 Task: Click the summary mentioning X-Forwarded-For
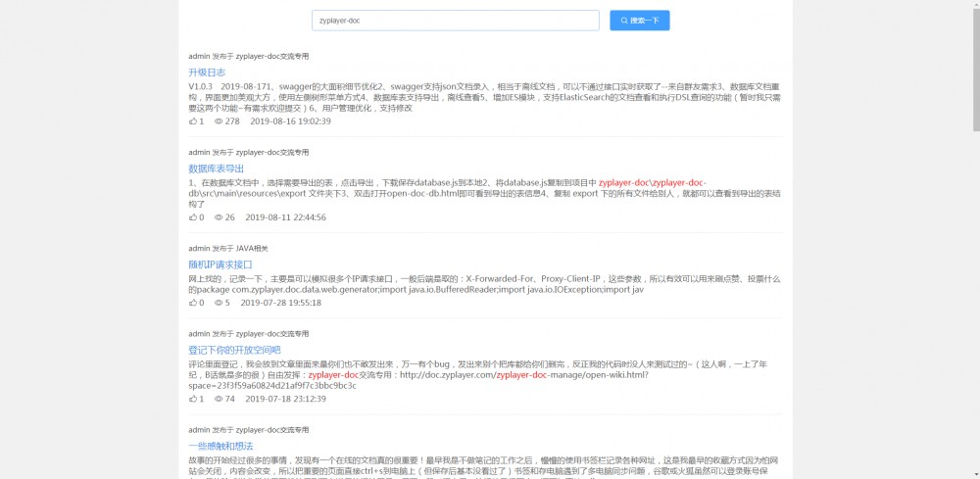tap(485, 284)
